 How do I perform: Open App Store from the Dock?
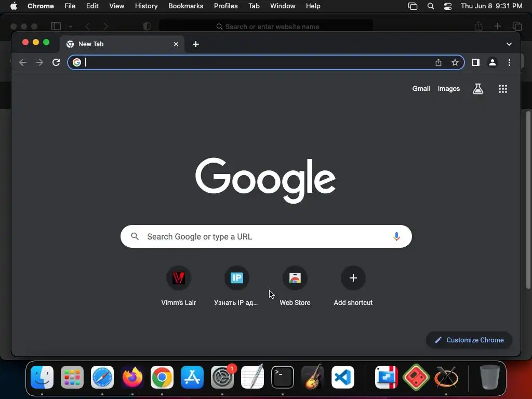[192, 377]
